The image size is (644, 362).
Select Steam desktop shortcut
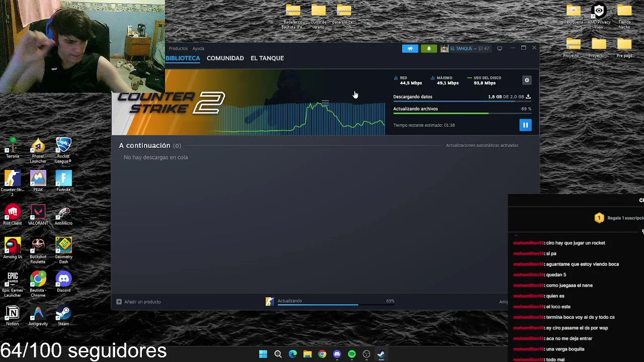coord(63,315)
